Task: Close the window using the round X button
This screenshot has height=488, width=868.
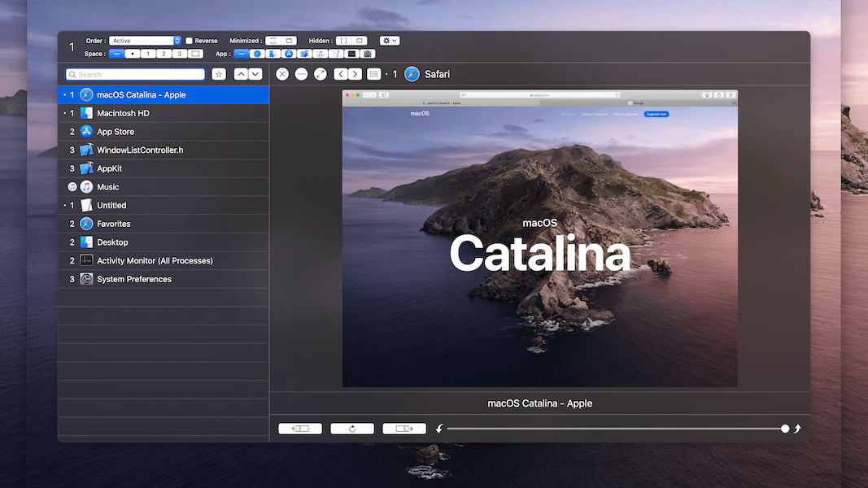Action: tap(282, 74)
